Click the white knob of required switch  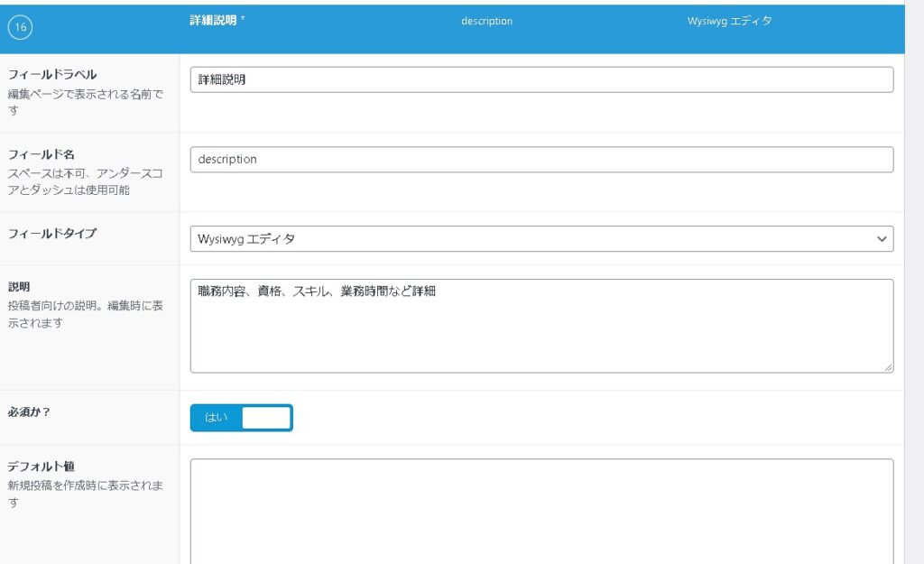pyautogui.click(x=266, y=418)
